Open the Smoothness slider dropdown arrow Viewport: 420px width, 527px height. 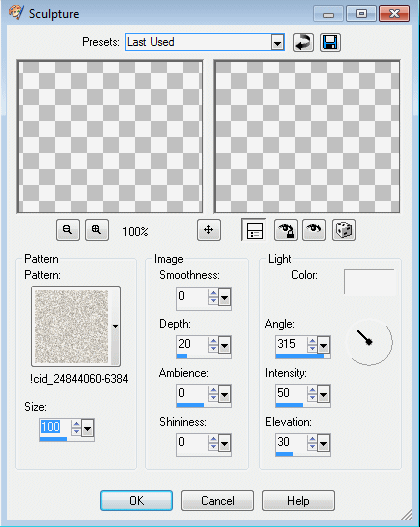224,297
